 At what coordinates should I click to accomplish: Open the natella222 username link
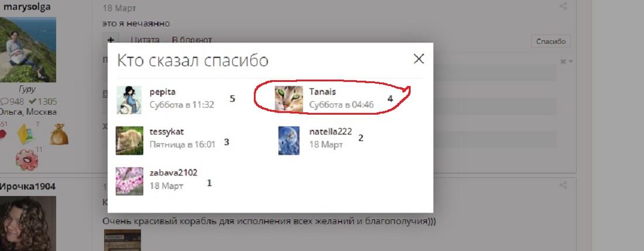[x=330, y=132]
